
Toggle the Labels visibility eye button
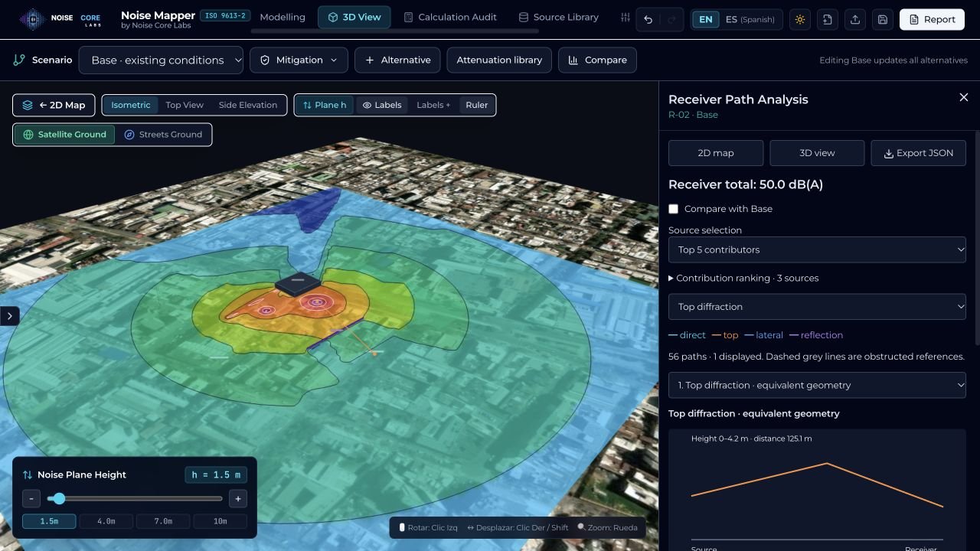pyautogui.click(x=381, y=105)
